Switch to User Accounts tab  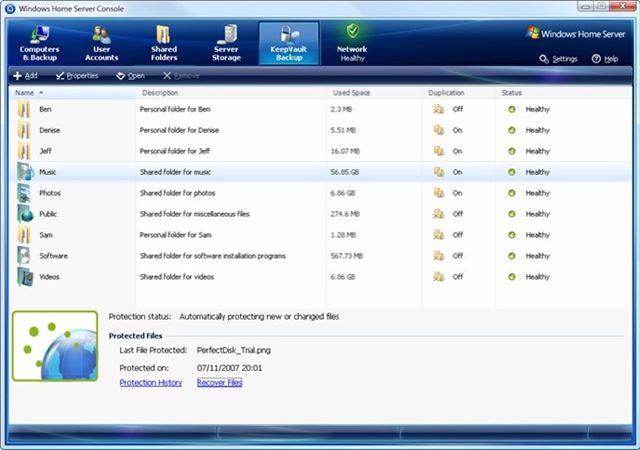click(102, 43)
